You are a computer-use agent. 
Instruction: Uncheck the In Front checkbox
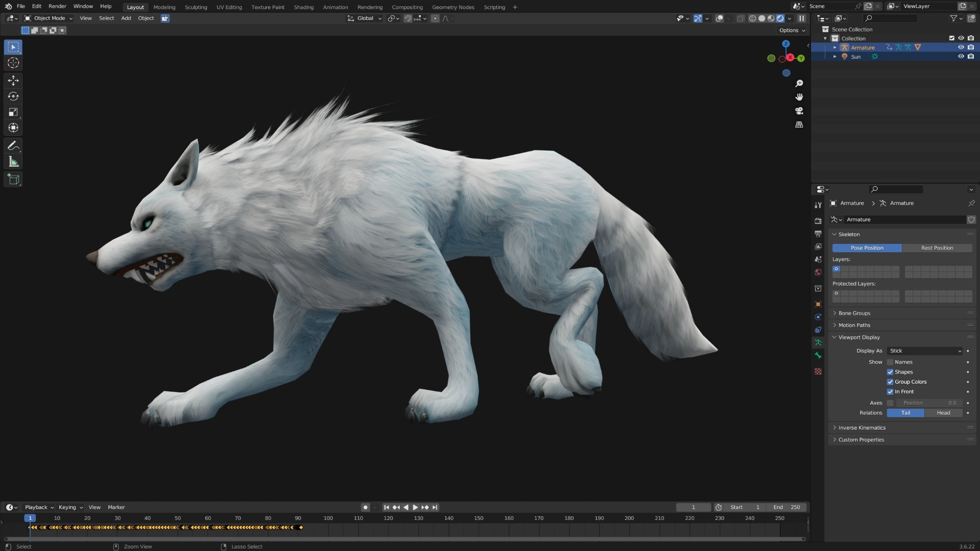(x=890, y=392)
